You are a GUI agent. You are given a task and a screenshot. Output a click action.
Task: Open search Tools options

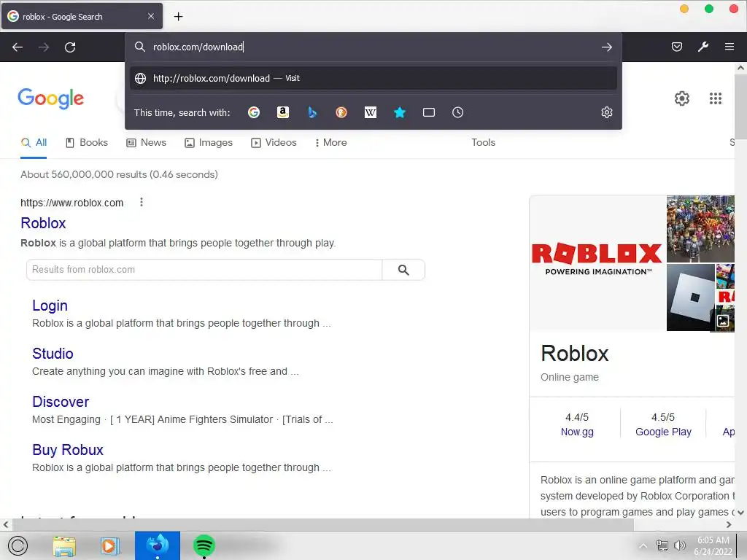click(x=483, y=142)
